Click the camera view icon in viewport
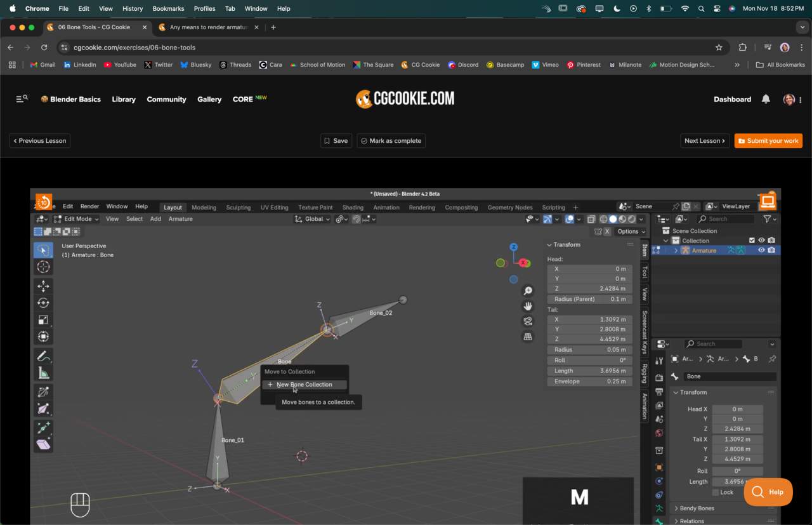This screenshot has height=525, width=812. (x=528, y=321)
